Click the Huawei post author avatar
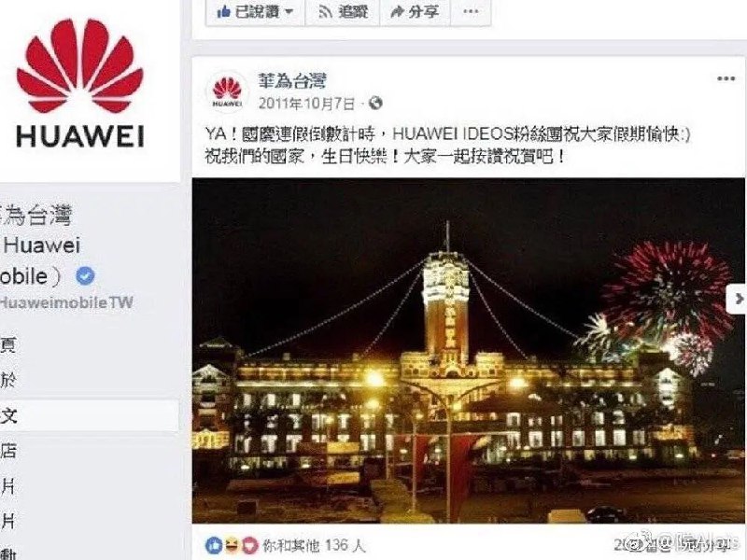747x560 pixels. (227, 91)
